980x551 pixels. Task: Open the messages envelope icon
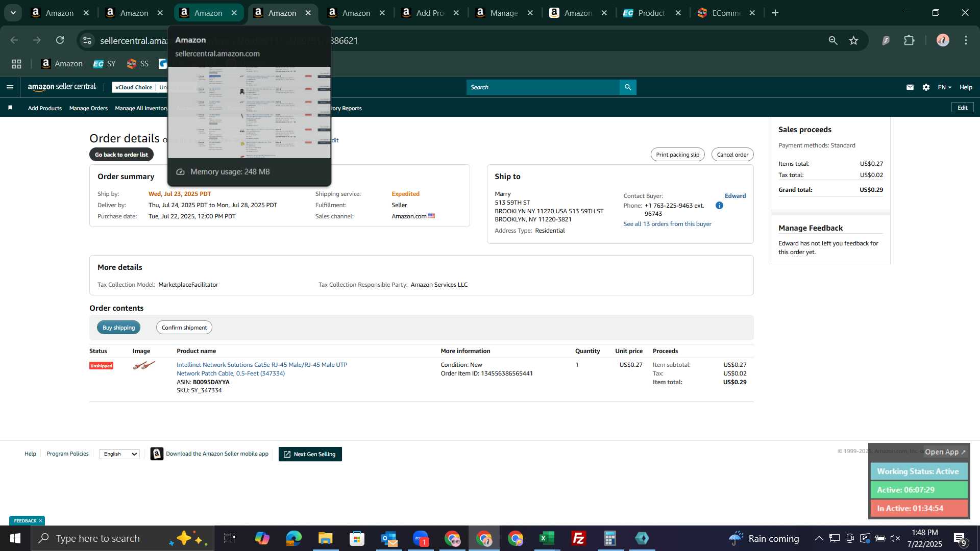[910, 87]
